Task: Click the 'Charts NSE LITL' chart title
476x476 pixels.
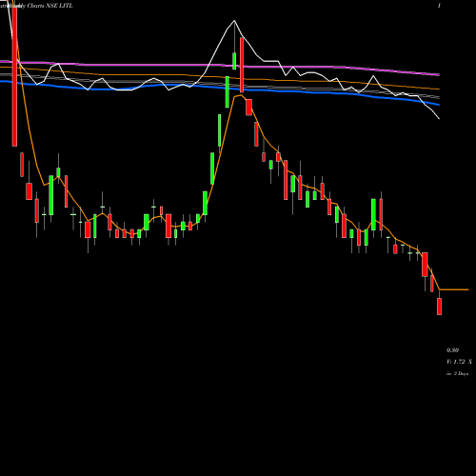Action: [50, 6]
